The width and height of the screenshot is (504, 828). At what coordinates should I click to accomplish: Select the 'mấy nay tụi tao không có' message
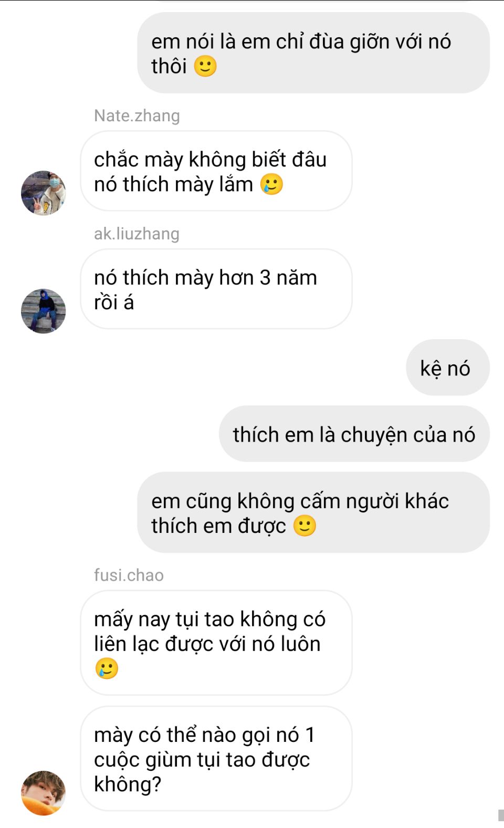(x=216, y=643)
